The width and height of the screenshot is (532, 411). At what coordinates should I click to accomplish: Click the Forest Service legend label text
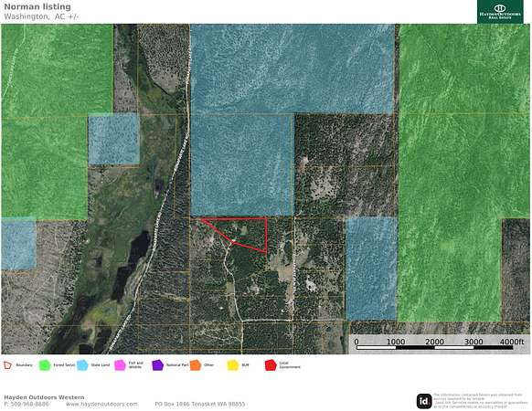coord(64,365)
